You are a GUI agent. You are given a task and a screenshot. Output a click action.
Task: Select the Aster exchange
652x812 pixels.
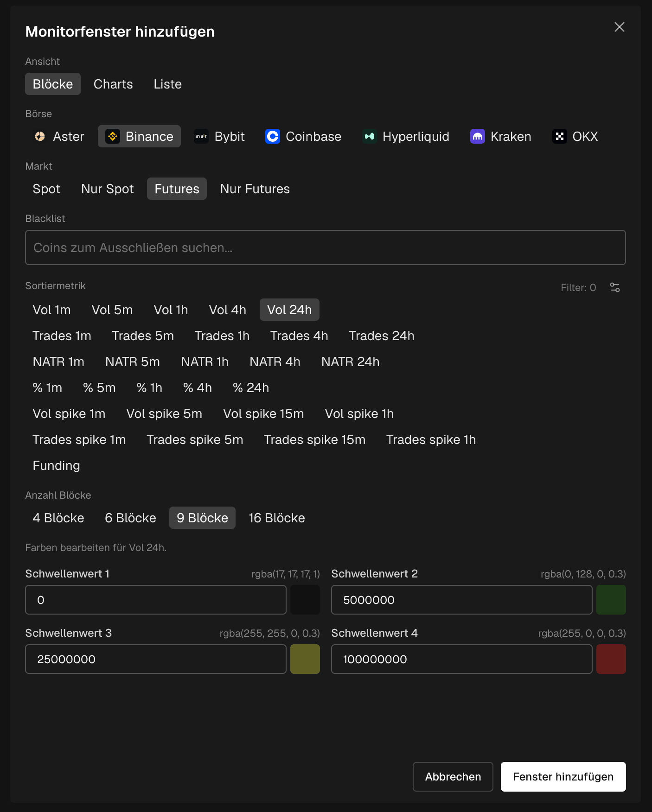(x=59, y=136)
